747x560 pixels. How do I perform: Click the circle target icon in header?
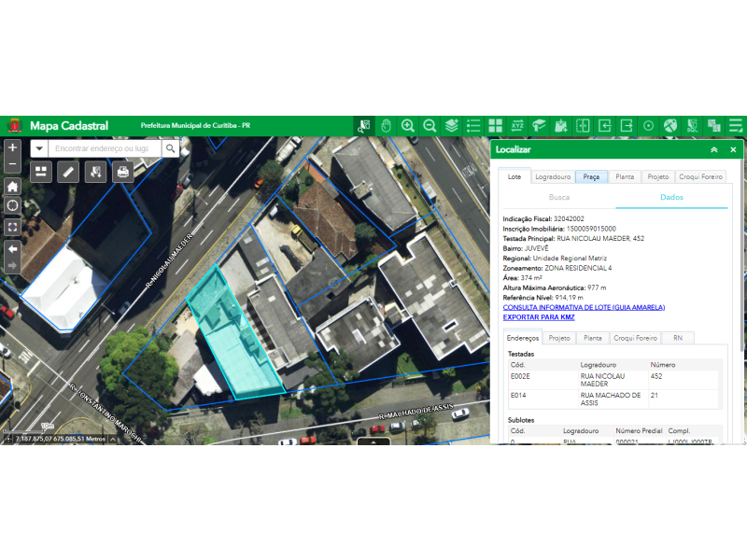(648, 126)
